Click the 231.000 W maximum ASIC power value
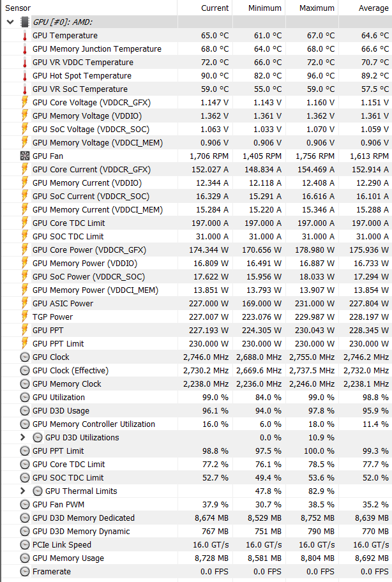 click(315, 304)
